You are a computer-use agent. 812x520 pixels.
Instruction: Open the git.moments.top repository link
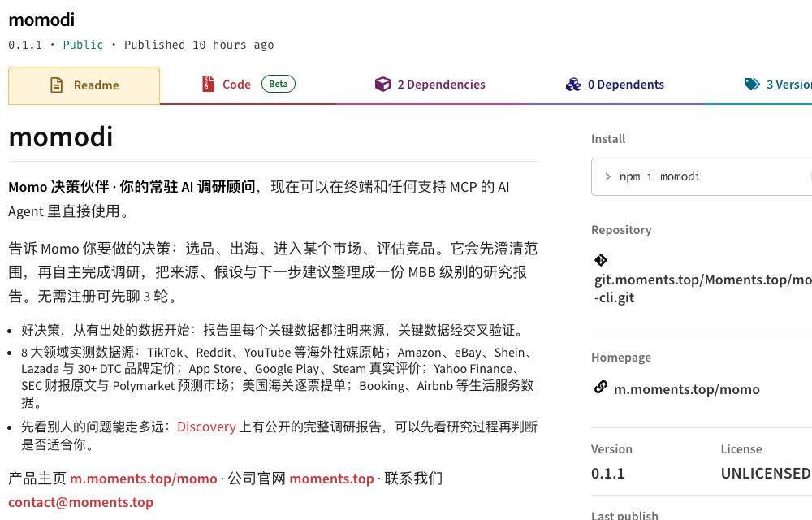point(702,288)
